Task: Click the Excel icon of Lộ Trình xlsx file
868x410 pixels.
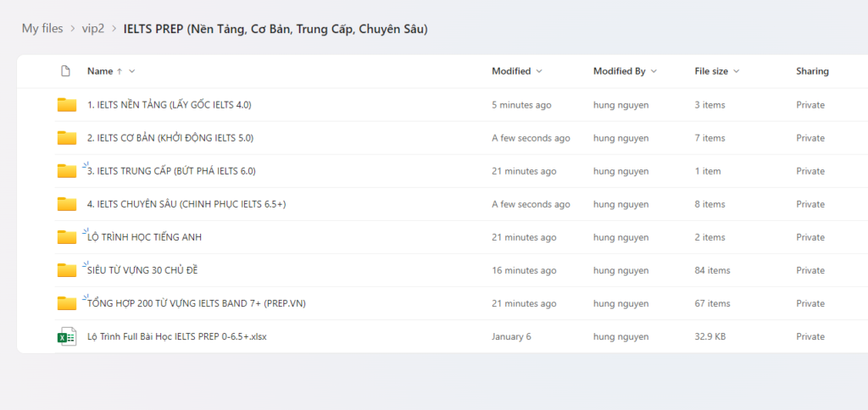Action: point(67,336)
